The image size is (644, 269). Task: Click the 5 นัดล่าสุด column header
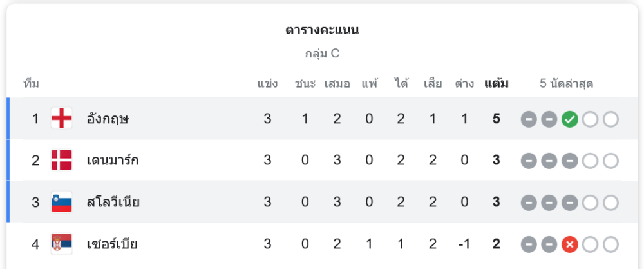(566, 84)
